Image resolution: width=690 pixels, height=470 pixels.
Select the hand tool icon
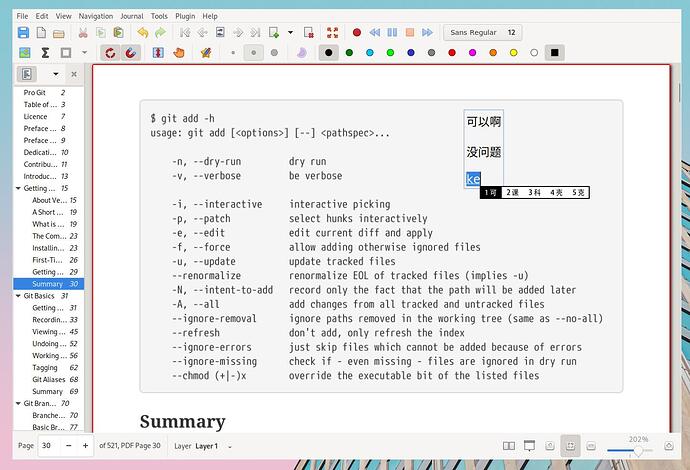coord(179,52)
